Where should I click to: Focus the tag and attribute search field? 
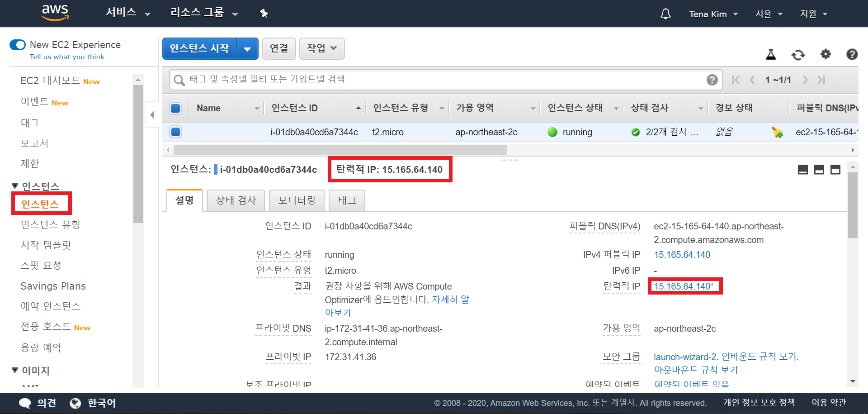tap(445, 80)
